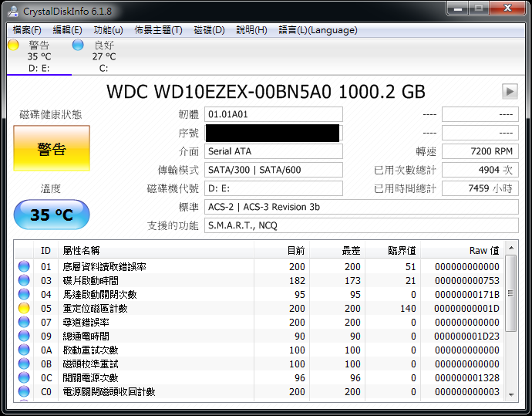
Task: Click the 7459 小時 power on hours field
Action: point(480,188)
